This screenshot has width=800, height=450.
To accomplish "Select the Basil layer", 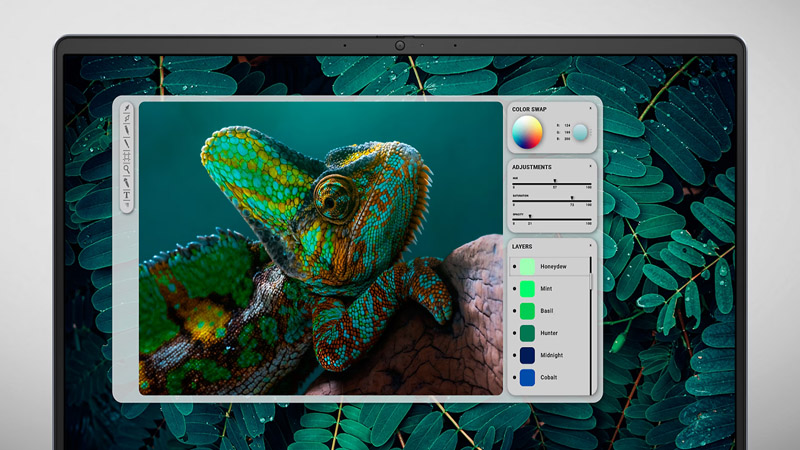I will click(x=551, y=311).
